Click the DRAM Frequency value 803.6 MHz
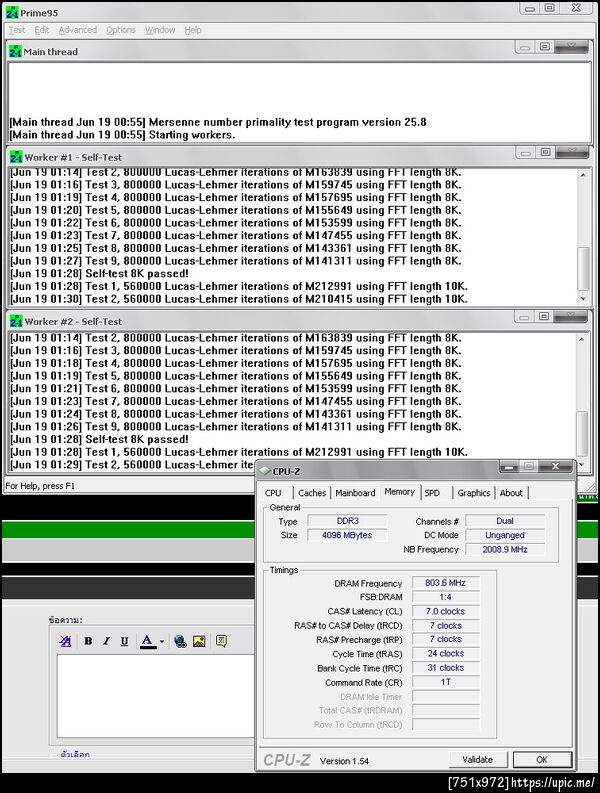Viewport: 600px width, 793px height. [x=445, y=583]
